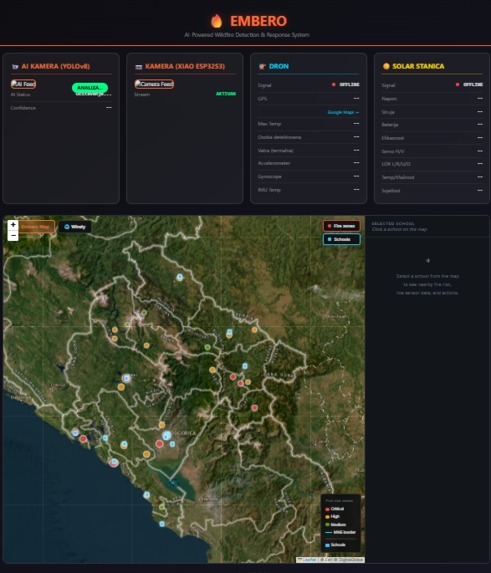This screenshot has height=573, width=491.
Task: Click the red OFFLINE dot in SOLAR STANICA
Action: [457, 84]
